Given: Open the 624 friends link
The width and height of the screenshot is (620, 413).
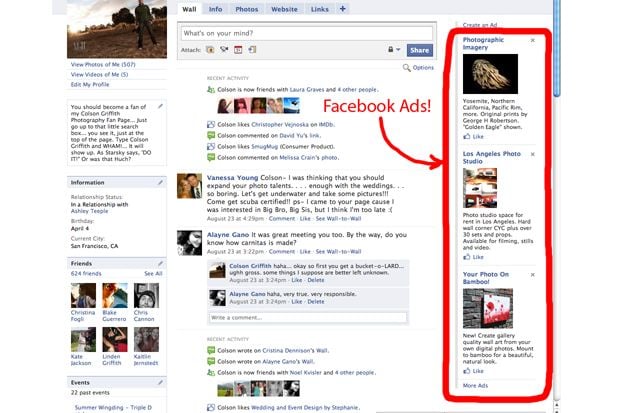Looking at the screenshot, I should (x=86, y=274).
